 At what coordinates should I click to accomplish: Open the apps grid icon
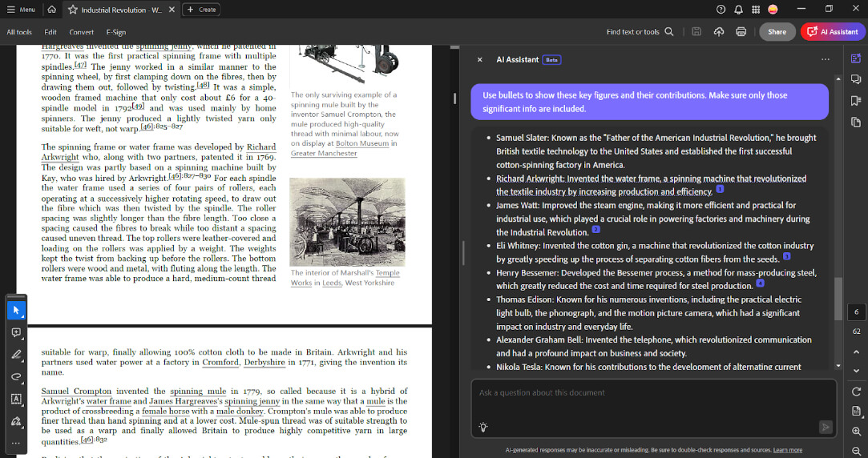pos(756,10)
